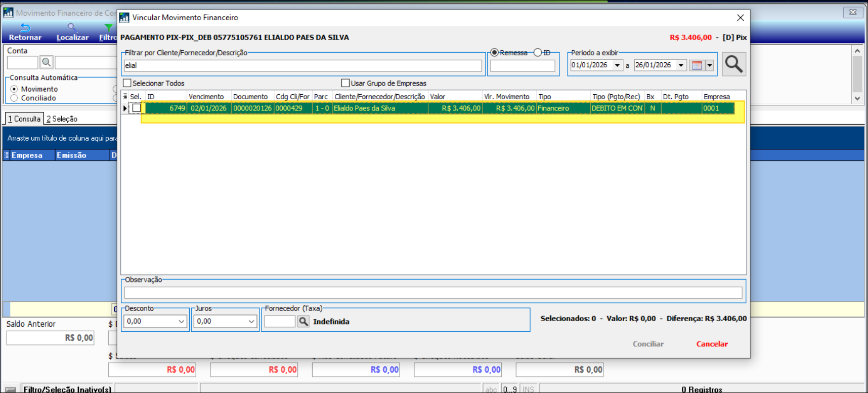Click the large magnifier search button

point(733,64)
